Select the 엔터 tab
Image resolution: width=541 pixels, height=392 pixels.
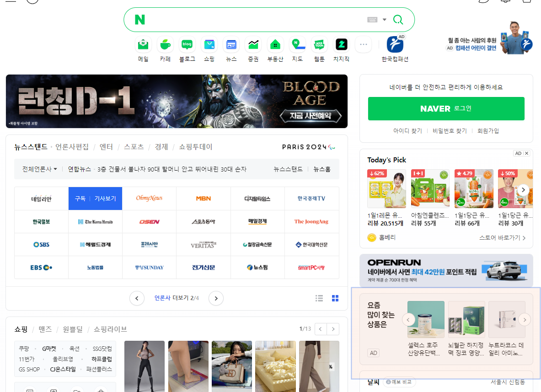click(x=106, y=147)
